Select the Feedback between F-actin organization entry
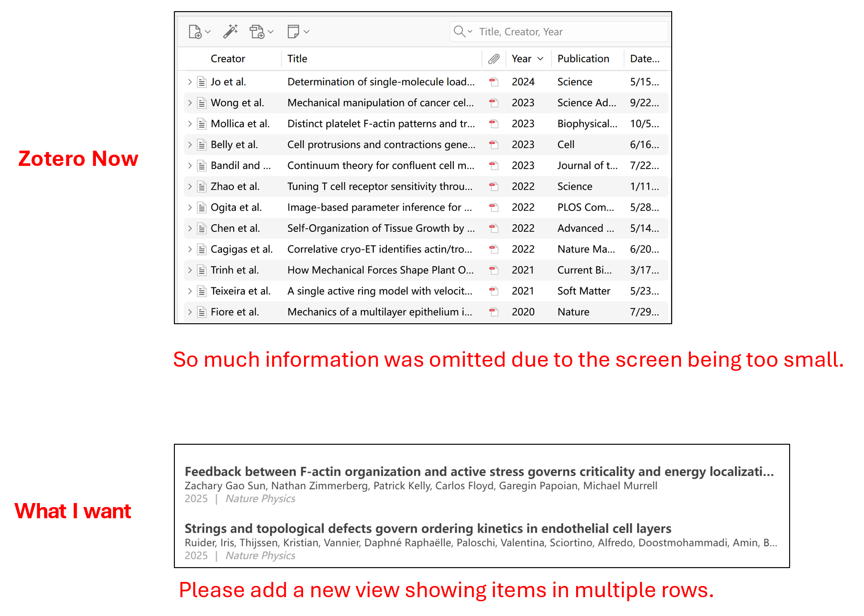This screenshot has height=616, width=864. [x=479, y=472]
